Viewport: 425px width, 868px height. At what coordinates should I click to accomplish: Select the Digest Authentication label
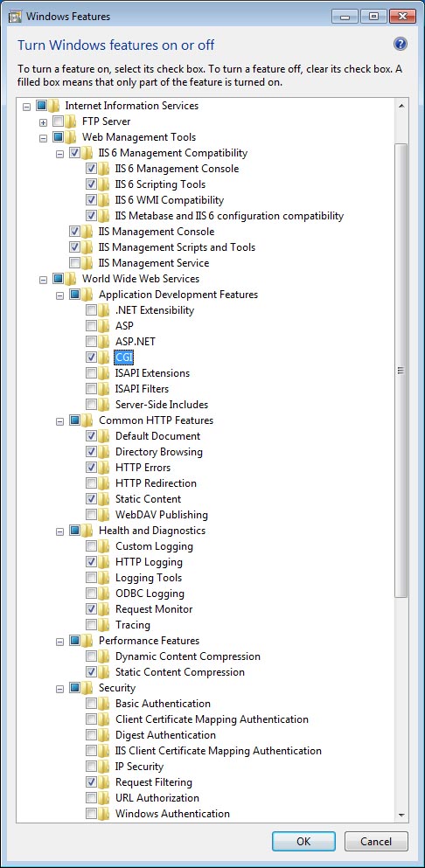click(165, 734)
